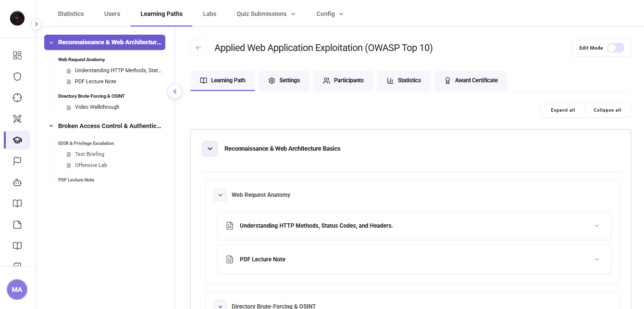Click the Expand all button
Viewport: 644px width, 309px height.
pos(563,110)
